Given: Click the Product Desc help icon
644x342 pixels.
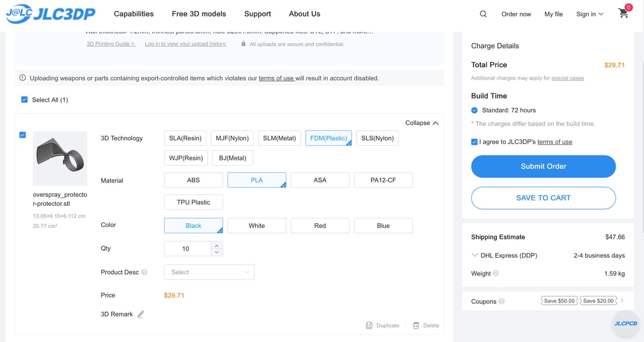Looking at the screenshot, I should 144,272.
